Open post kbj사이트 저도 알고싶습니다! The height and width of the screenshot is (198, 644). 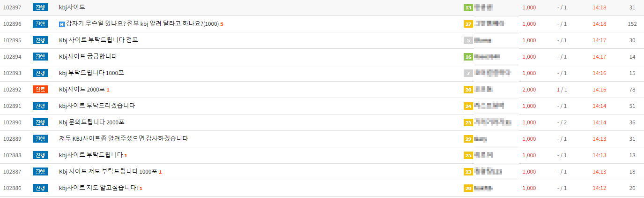coord(98,188)
